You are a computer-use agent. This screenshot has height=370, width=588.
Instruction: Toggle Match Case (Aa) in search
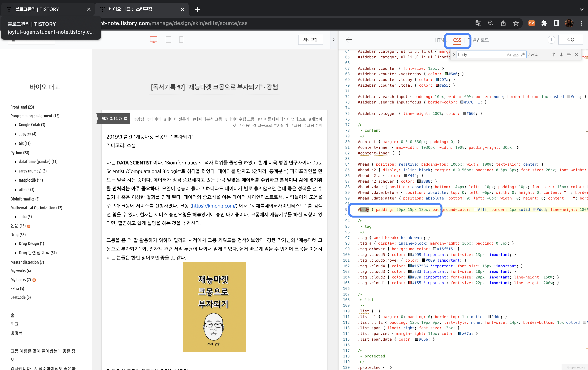coord(509,54)
